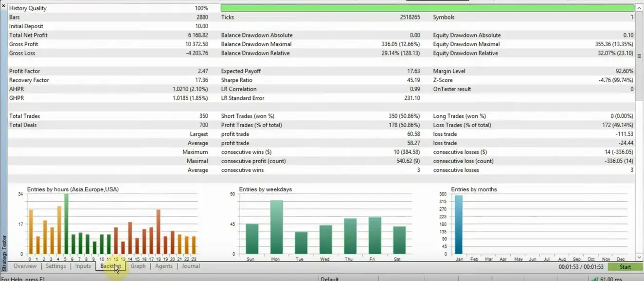This screenshot has width=644, height=281.
Task: Switch to the Overview tab
Action: pos(24,266)
